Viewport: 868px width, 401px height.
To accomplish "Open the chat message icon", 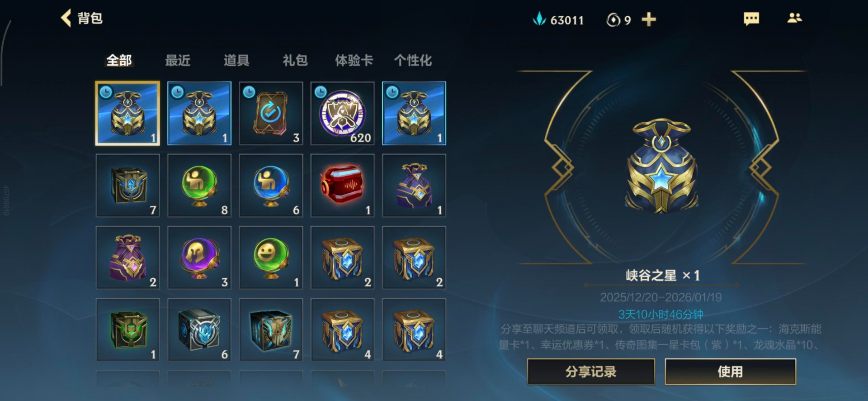I will tap(751, 19).
